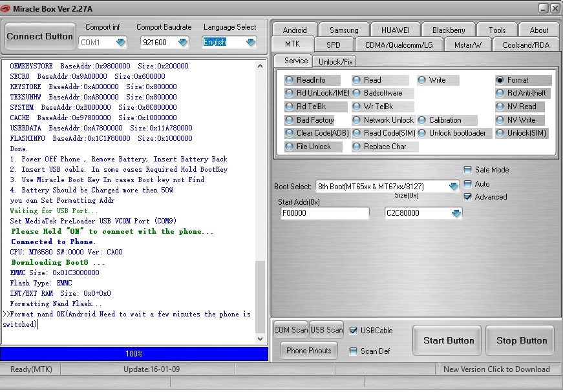563x392 pixels.
Task: Open the Mstar/W tab
Action: (x=468, y=45)
